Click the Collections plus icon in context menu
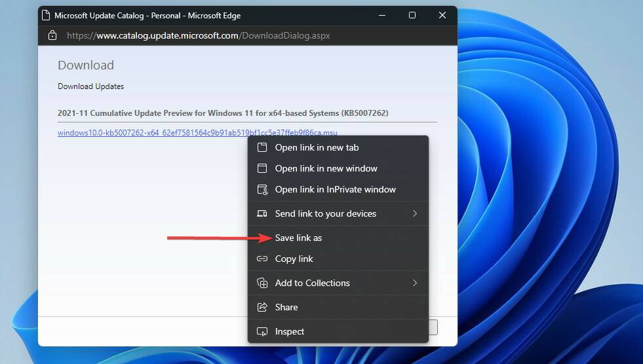Image resolution: width=643 pixels, height=364 pixels. click(262, 283)
